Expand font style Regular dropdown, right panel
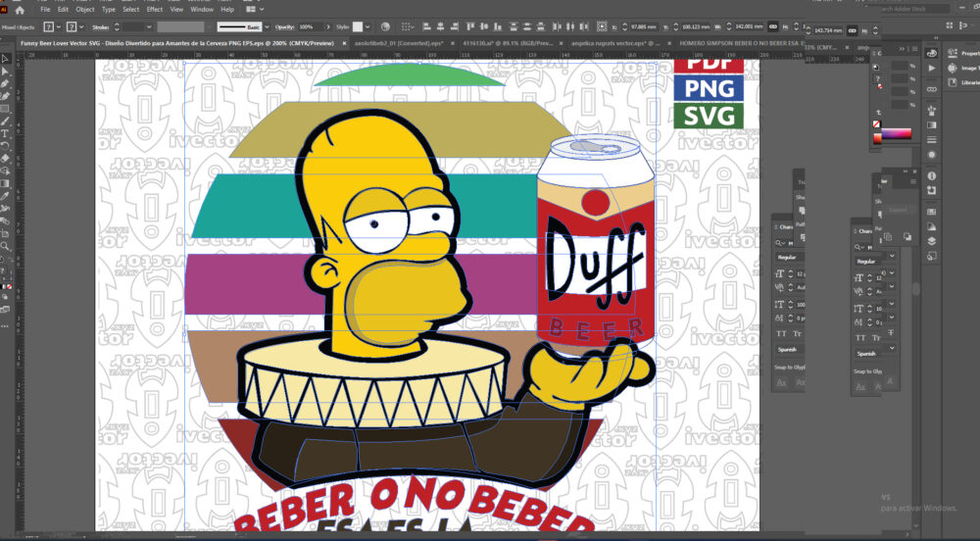The height and width of the screenshot is (541, 980). (892, 256)
